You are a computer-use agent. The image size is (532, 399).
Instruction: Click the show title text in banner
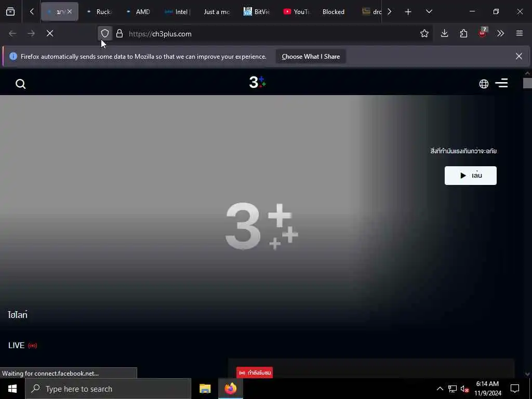pos(463,151)
